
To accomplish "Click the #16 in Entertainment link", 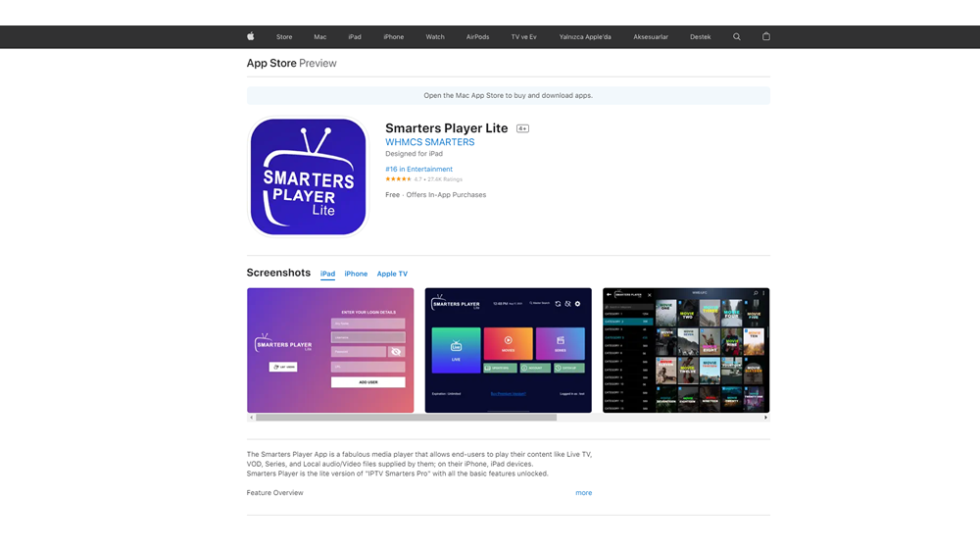I will [418, 169].
